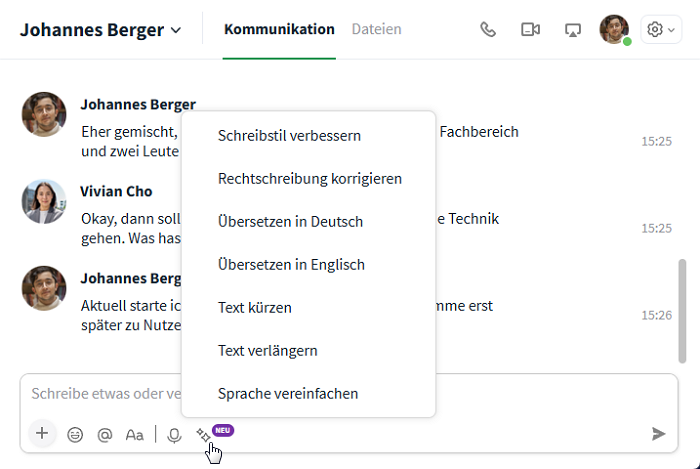Screen dimensions: 700x469
Task: Open the profile avatar with green status dot
Action: pyautogui.click(x=615, y=29)
